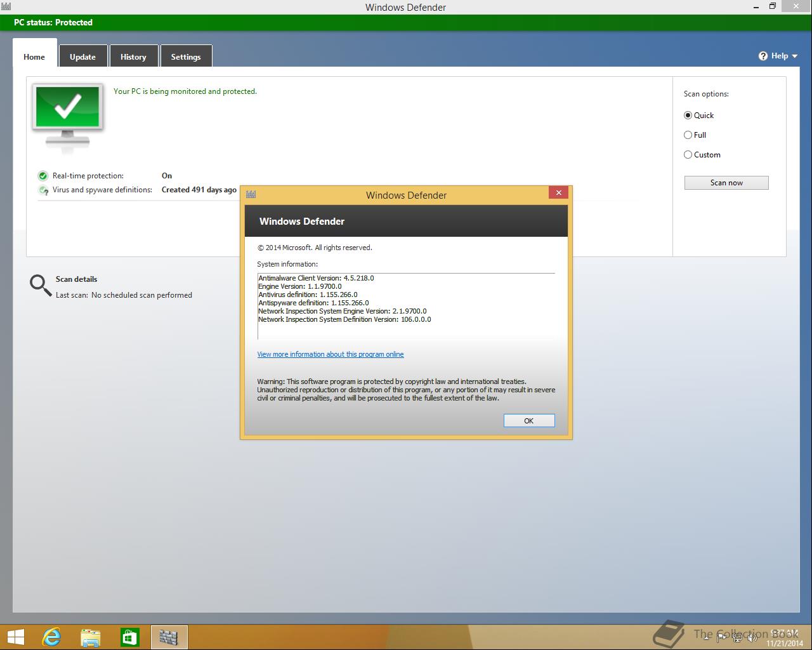Click the Real-time protection green check icon

[x=43, y=176]
